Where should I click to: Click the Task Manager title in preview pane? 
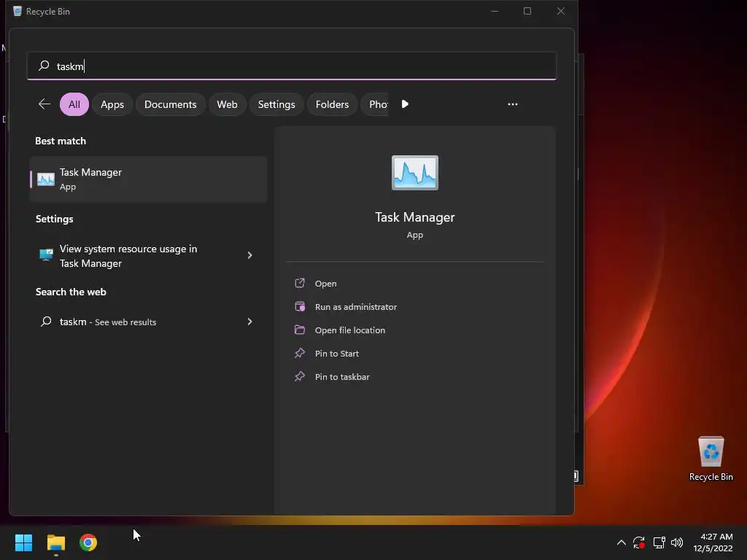(x=415, y=217)
